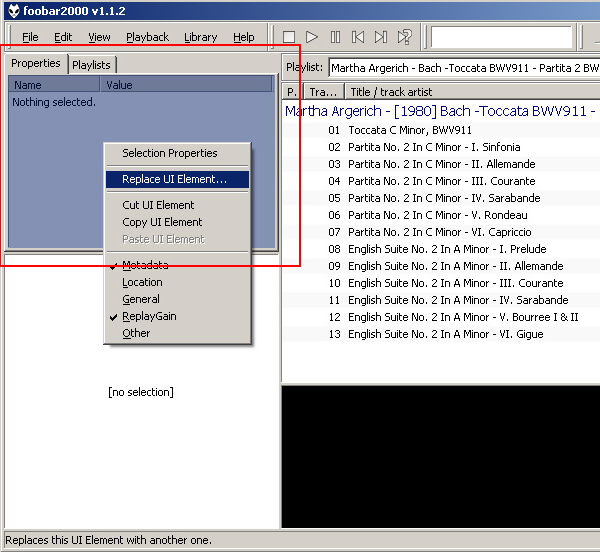600x552 pixels.
Task: Click the Name column header
Action: pyautogui.click(x=54, y=85)
